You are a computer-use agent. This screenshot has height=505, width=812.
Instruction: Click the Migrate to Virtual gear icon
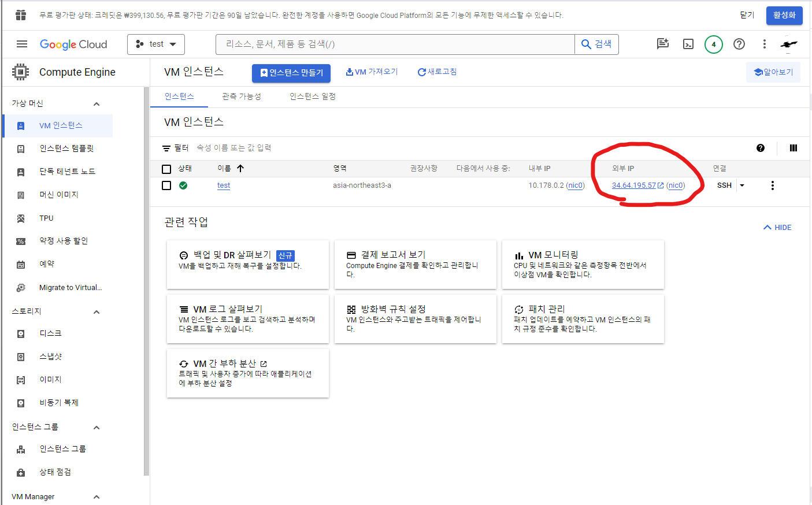tap(21, 288)
